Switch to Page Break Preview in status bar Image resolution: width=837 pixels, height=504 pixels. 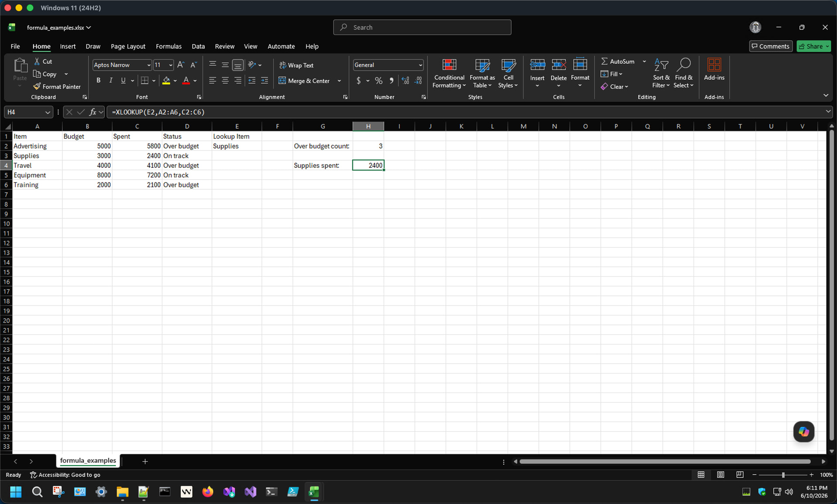(x=740, y=475)
